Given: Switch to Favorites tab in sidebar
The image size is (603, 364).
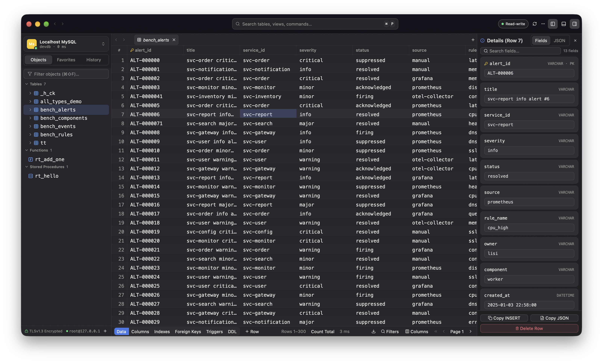Looking at the screenshot, I should 66,60.
